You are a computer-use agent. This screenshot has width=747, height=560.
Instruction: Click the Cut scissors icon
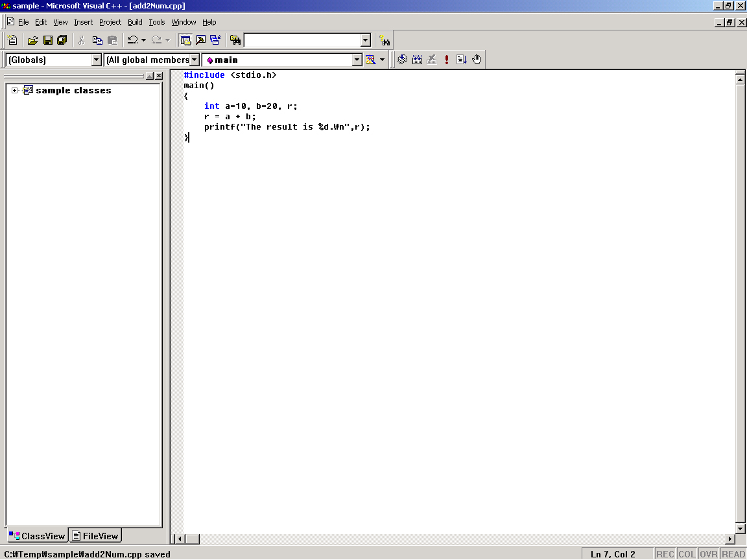coord(82,40)
